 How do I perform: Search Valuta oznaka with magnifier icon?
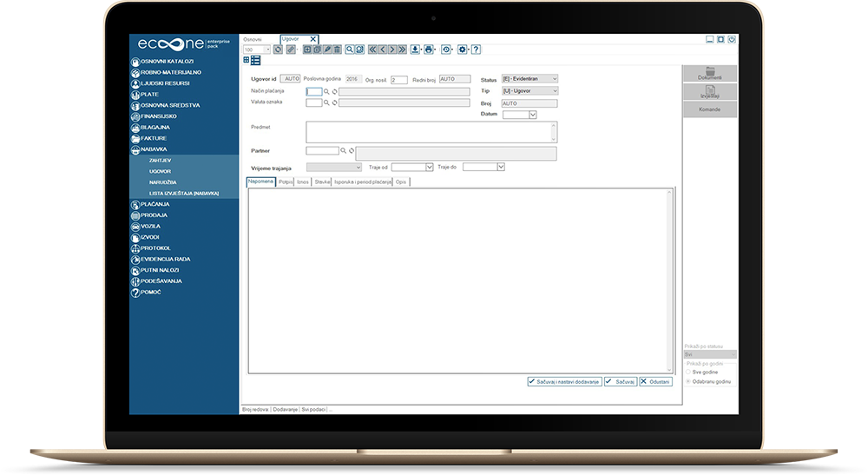click(326, 103)
